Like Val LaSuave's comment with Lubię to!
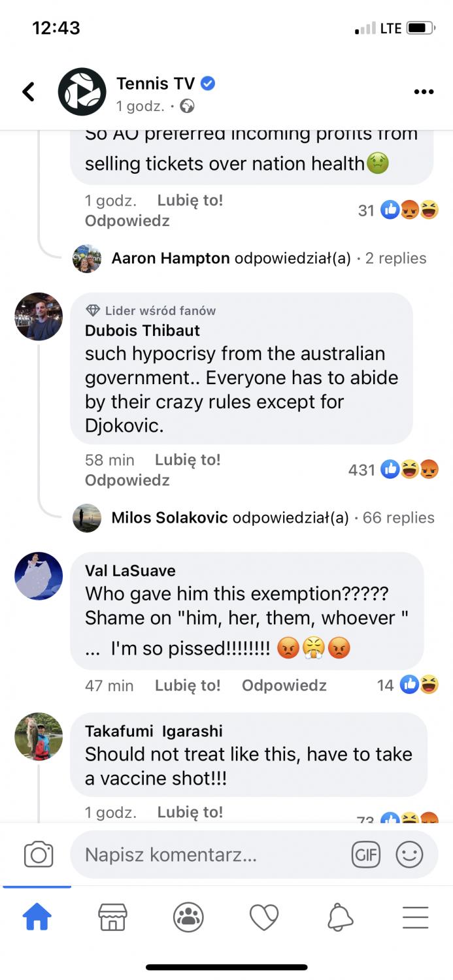This screenshot has width=453, height=980. coord(188,685)
